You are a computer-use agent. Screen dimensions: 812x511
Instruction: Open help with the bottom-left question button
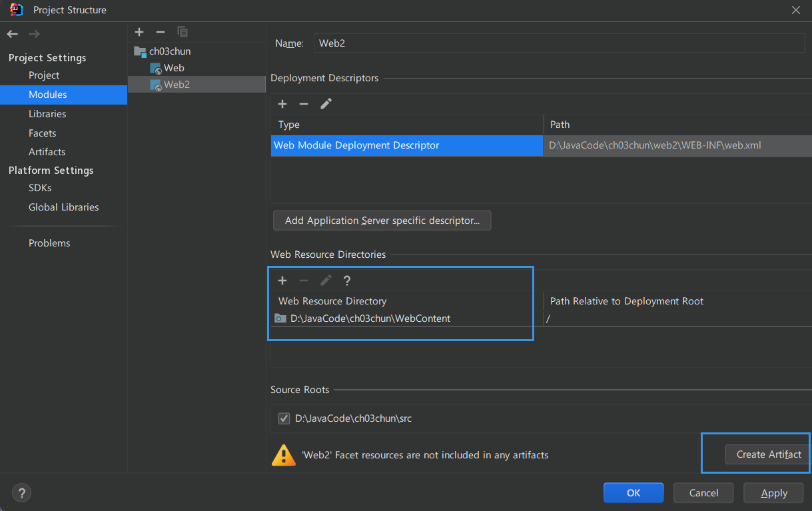click(x=21, y=493)
